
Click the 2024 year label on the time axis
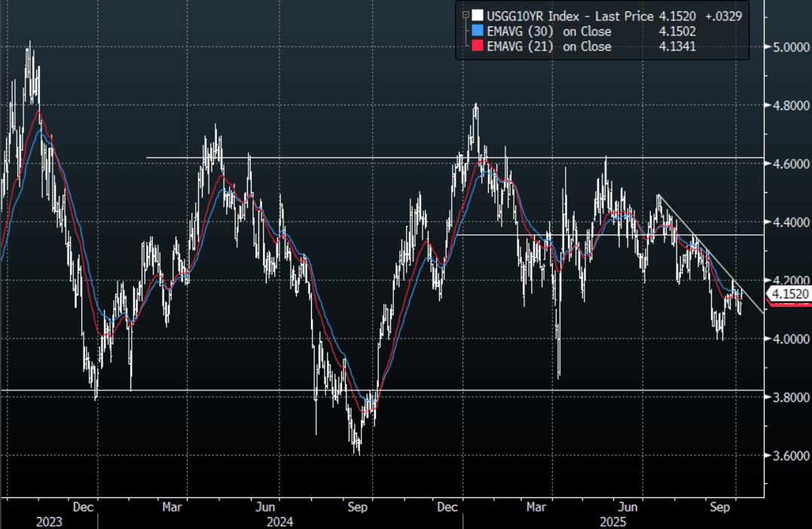[279, 521]
